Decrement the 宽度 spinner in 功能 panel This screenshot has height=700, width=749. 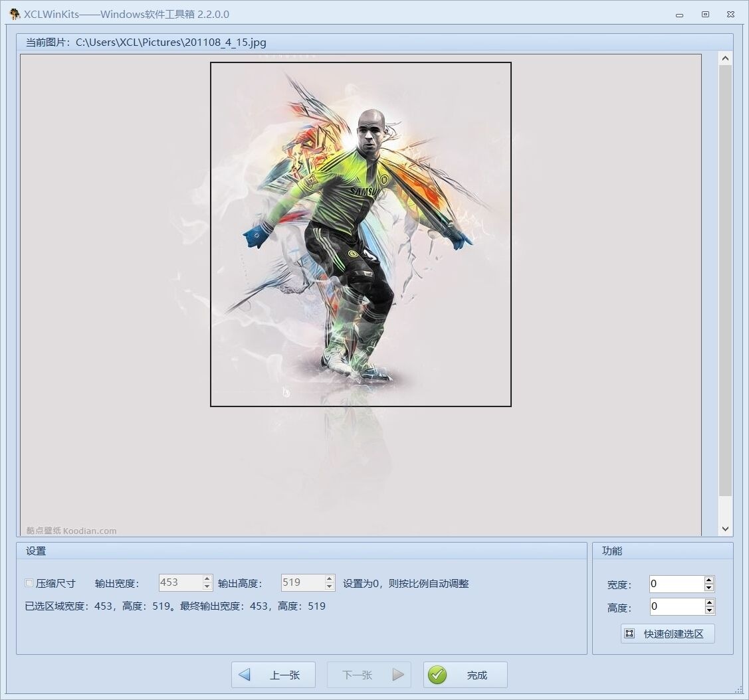pos(709,588)
